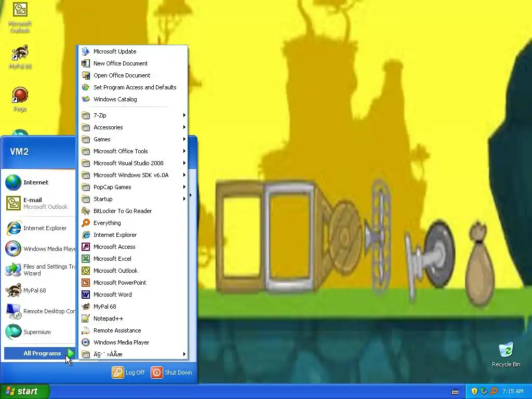Open the Recycle Bin on desktop
This screenshot has width=532, height=399.
click(506, 355)
